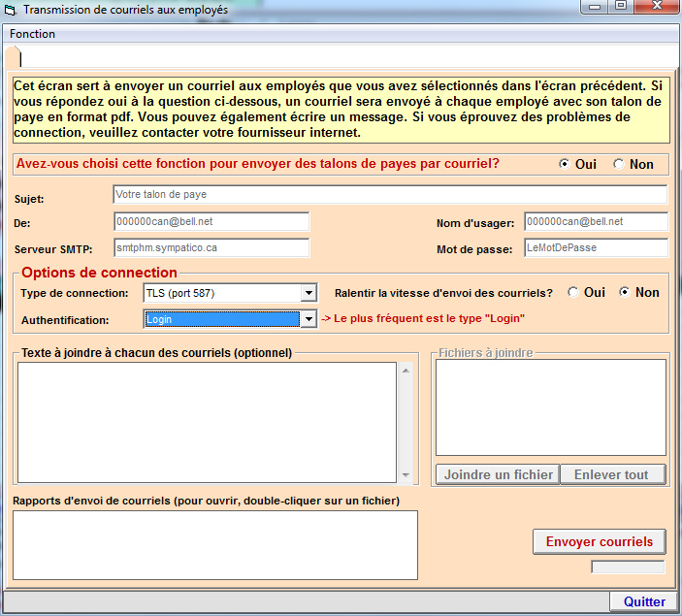Click the Enlever tout button
The width and height of the screenshot is (682, 616).
tap(613, 474)
